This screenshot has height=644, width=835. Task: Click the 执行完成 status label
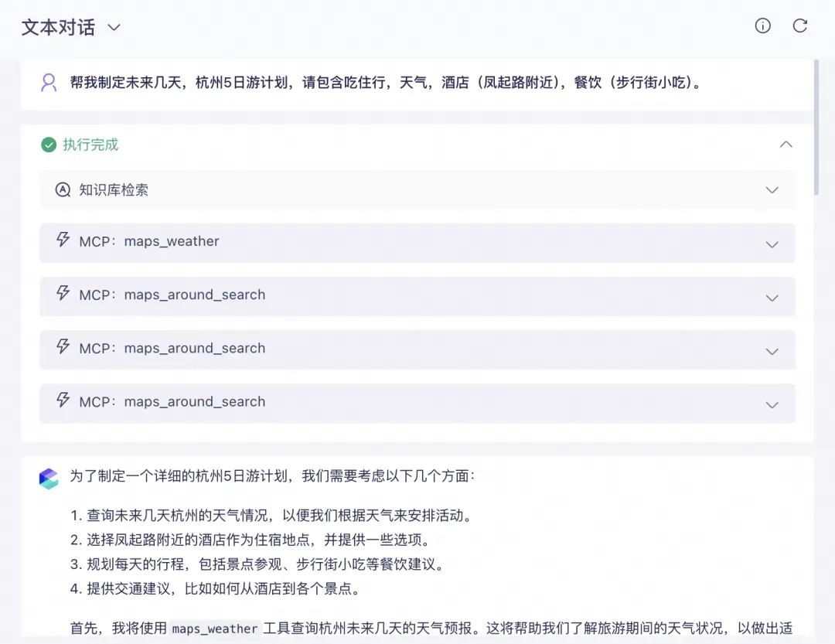coord(90,145)
